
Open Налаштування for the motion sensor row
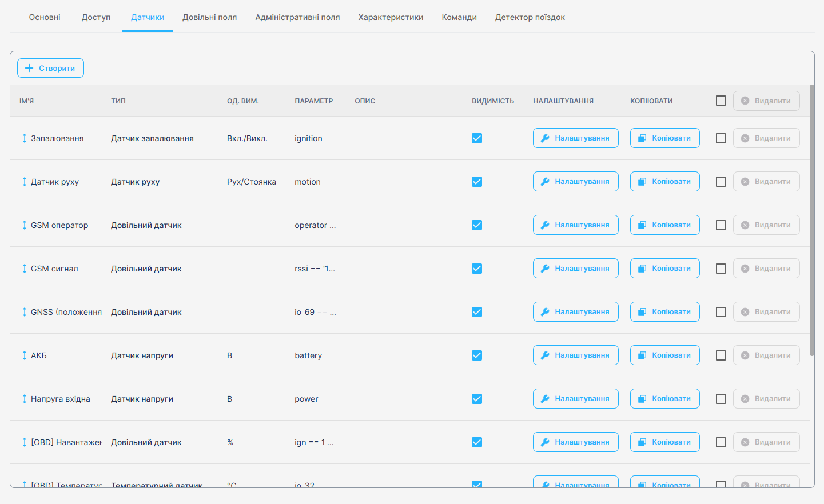575,182
